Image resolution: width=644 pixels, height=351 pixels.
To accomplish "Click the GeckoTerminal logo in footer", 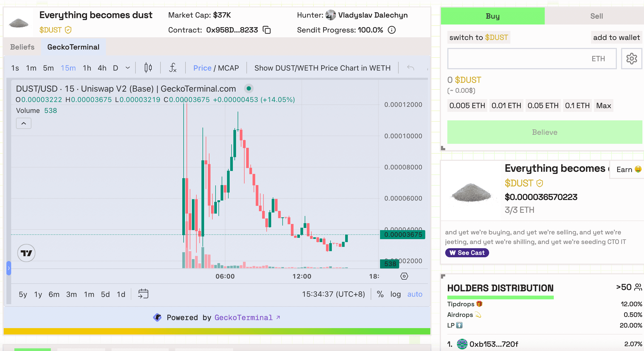I will (157, 317).
